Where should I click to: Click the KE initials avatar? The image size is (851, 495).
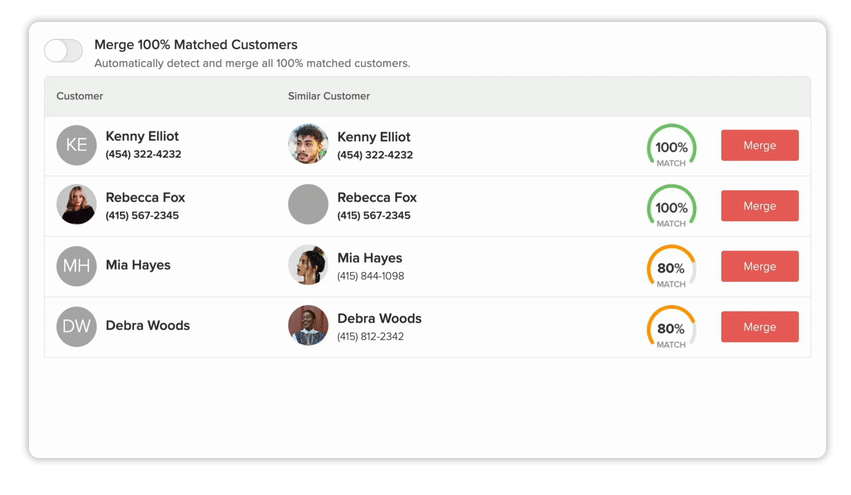(x=76, y=145)
